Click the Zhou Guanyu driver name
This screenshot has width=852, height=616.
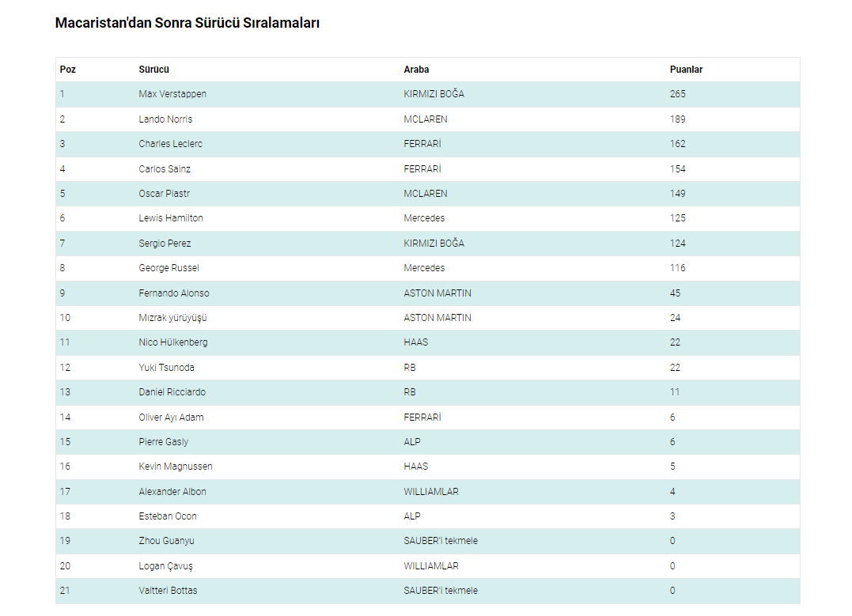click(166, 541)
